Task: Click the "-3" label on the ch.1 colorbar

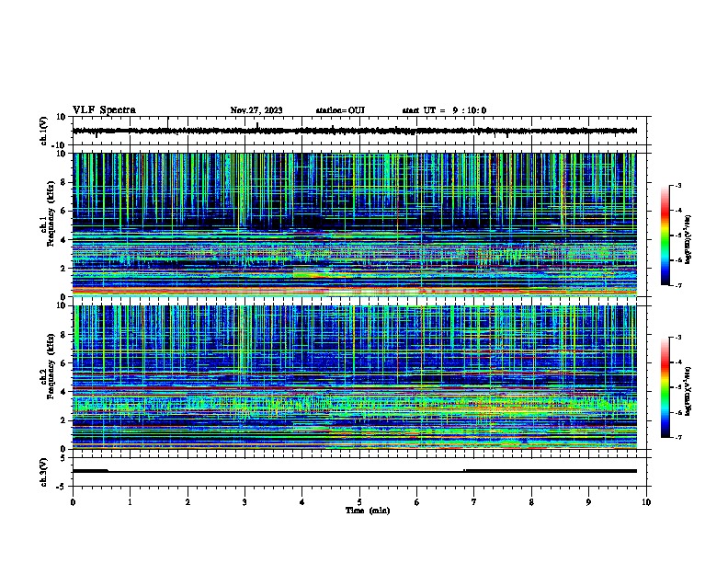Action: click(x=677, y=185)
